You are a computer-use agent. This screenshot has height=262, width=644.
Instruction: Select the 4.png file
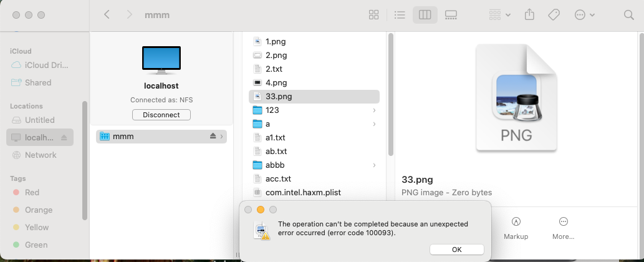(276, 82)
